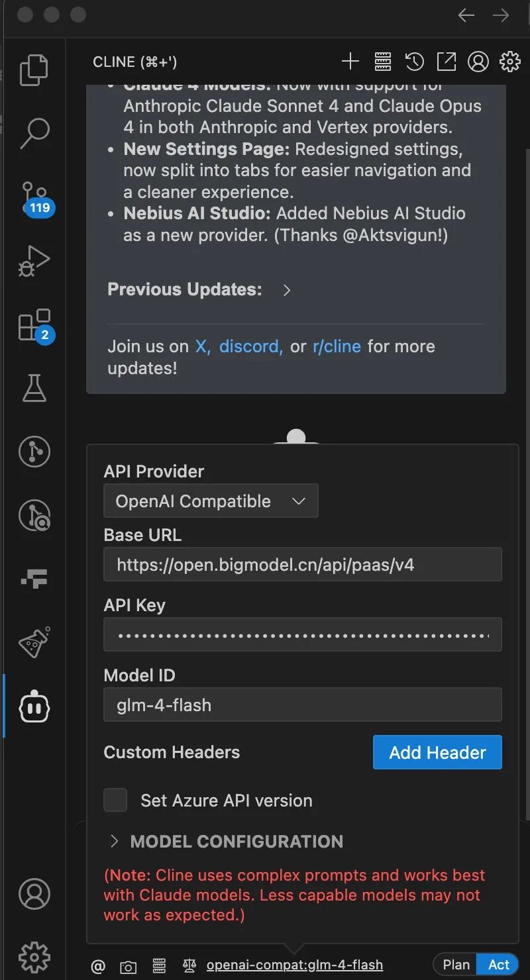
Task: Open the Testing flask icon
Action: [34, 388]
